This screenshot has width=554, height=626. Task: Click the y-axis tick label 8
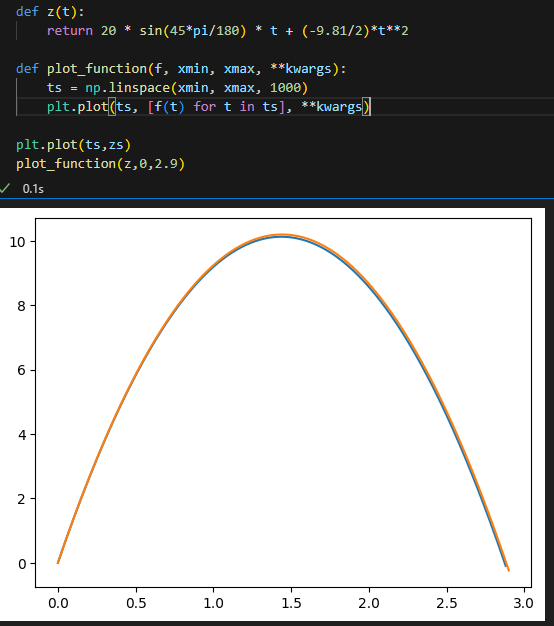pyautogui.click(x=21, y=306)
